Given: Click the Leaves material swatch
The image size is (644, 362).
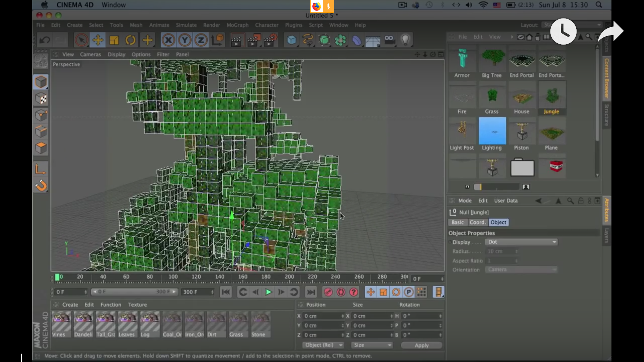Looking at the screenshot, I should point(127,324).
